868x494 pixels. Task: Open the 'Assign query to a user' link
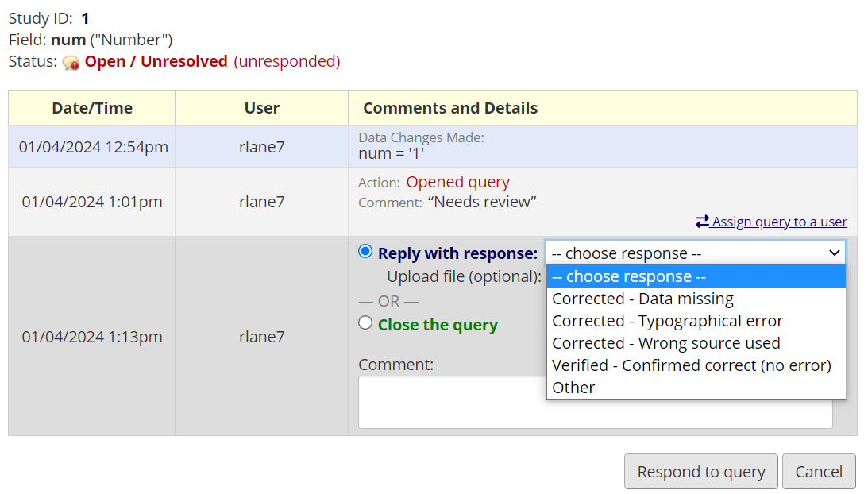coord(779,222)
